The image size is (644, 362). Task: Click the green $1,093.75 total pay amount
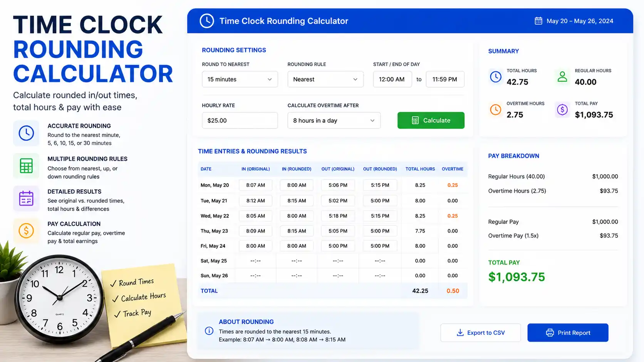coord(517,277)
